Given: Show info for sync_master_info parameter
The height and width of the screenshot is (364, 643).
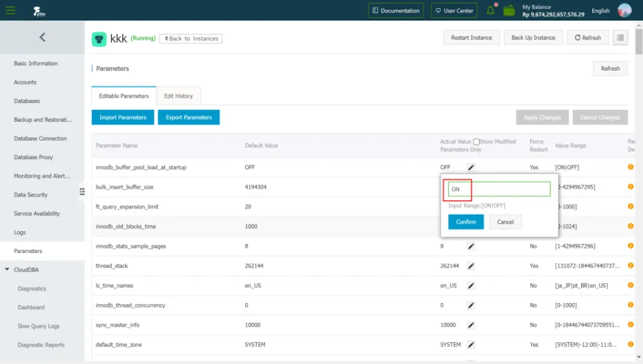Looking at the screenshot, I should (630, 324).
